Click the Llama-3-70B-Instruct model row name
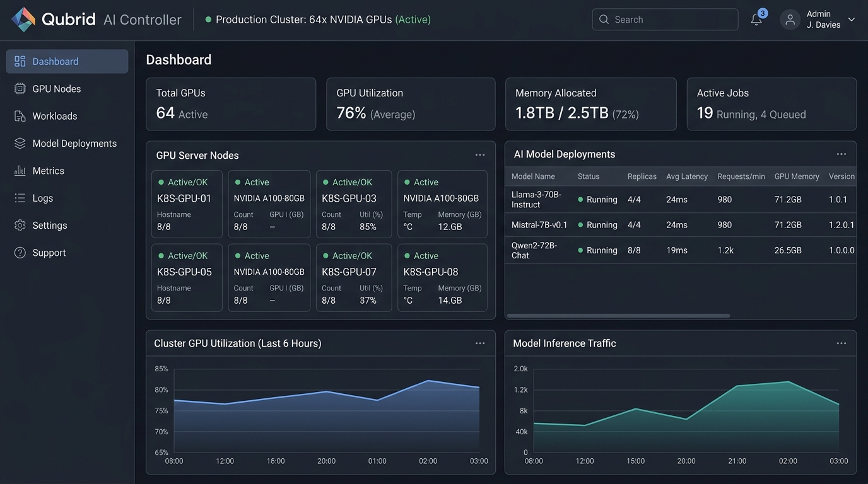 536,199
